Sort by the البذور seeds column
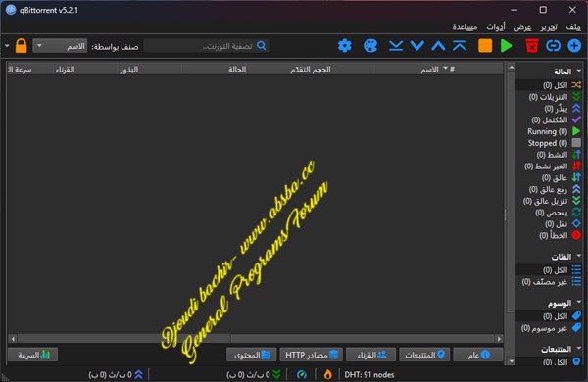 [x=129, y=70]
